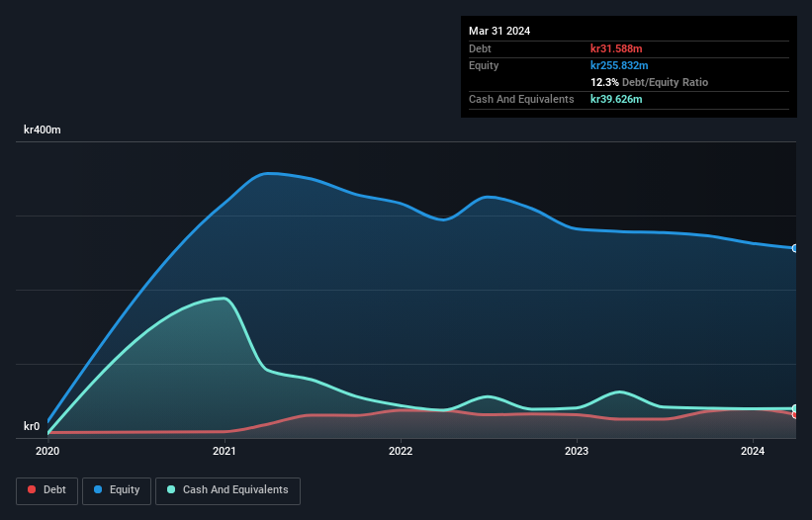The width and height of the screenshot is (812, 520).
Task: Toggle the Debt series legend button
Action: [x=46, y=490]
